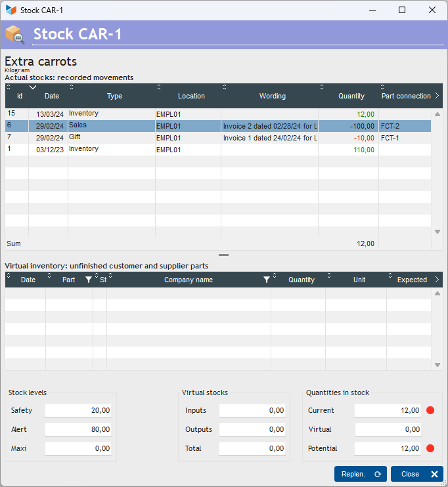Image resolution: width=448 pixels, height=487 pixels.
Task: Sort movements by Quantity column header
Action: pos(351,96)
